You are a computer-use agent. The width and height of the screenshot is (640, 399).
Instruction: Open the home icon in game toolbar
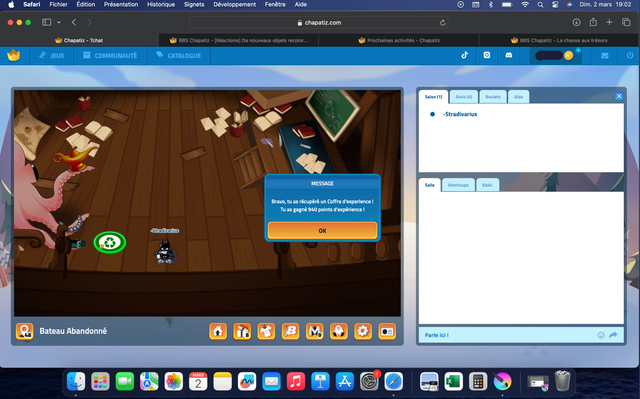[x=218, y=331]
